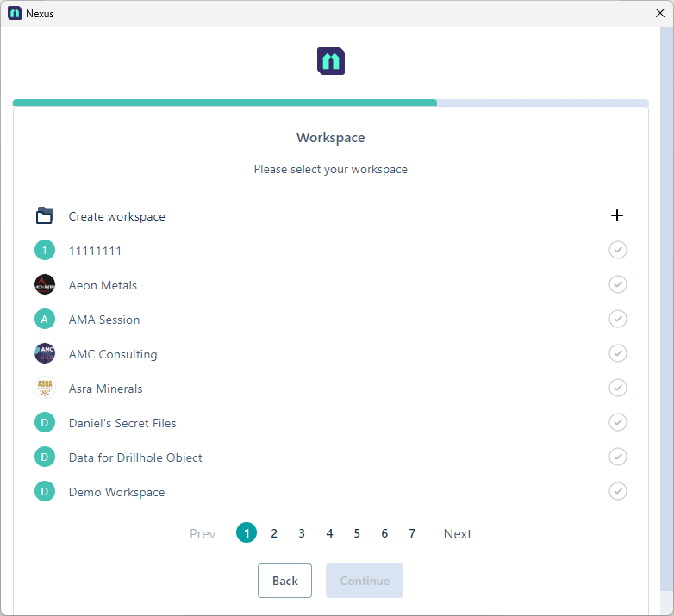
Task: Select the AMA Session check circle
Action: [618, 319]
